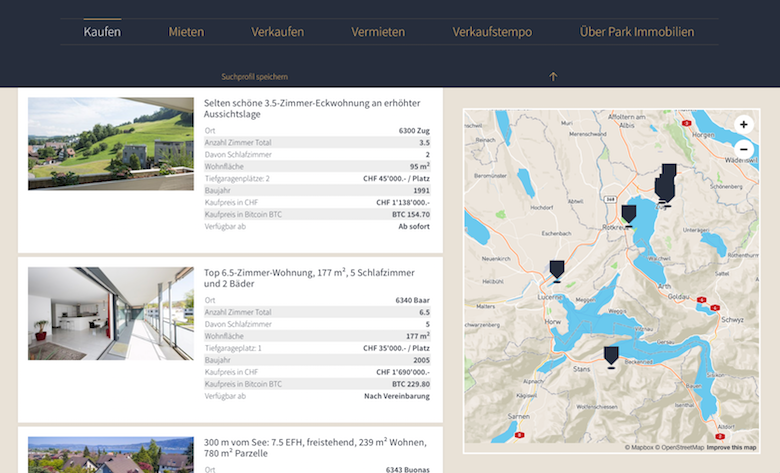
Task: Click the OpenStreetMap attribution link
Action: pyautogui.click(x=680, y=448)
